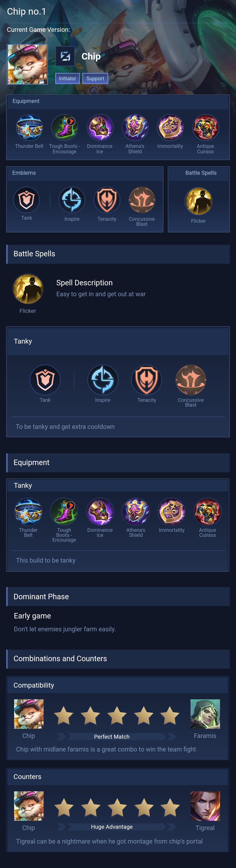The width and height of the screenshot is (236, 868).
Task: Select Immortality item in top Equipment panel
Action: pyautogui.click(x=170, y=128)
